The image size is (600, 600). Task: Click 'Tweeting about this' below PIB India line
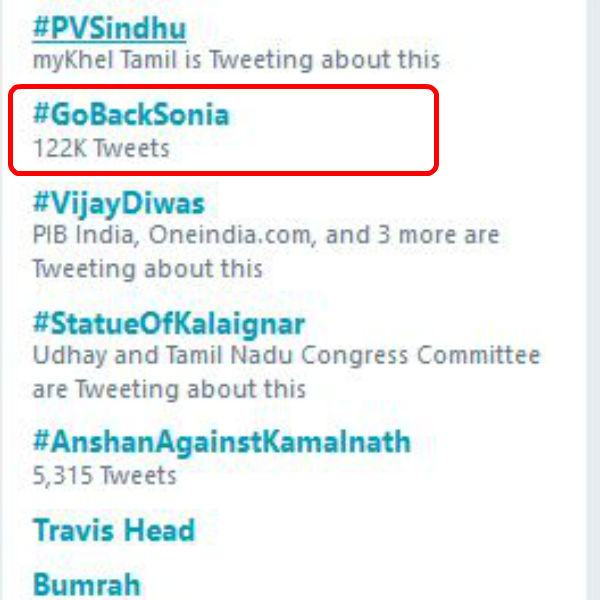[x=147, y=268]
